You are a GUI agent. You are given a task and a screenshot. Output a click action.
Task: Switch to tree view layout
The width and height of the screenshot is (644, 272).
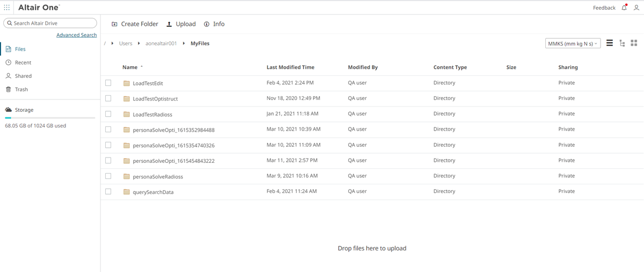pos(622,43)
